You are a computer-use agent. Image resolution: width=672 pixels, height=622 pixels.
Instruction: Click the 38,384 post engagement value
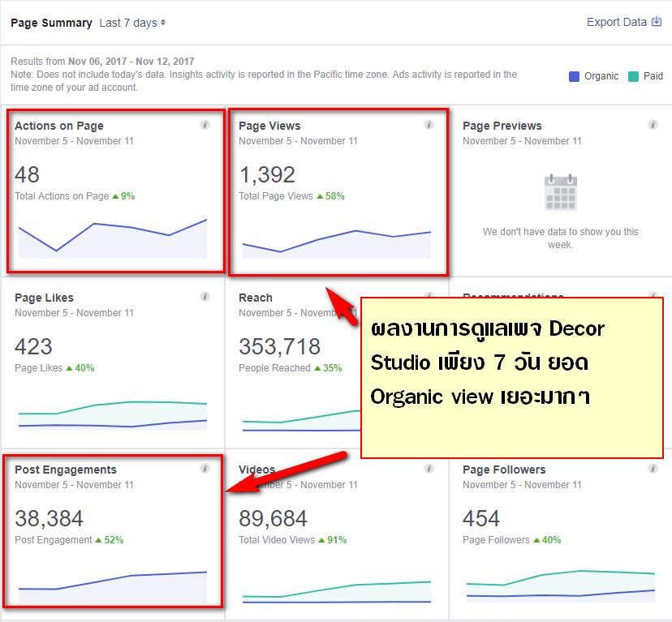click(49, 518)
